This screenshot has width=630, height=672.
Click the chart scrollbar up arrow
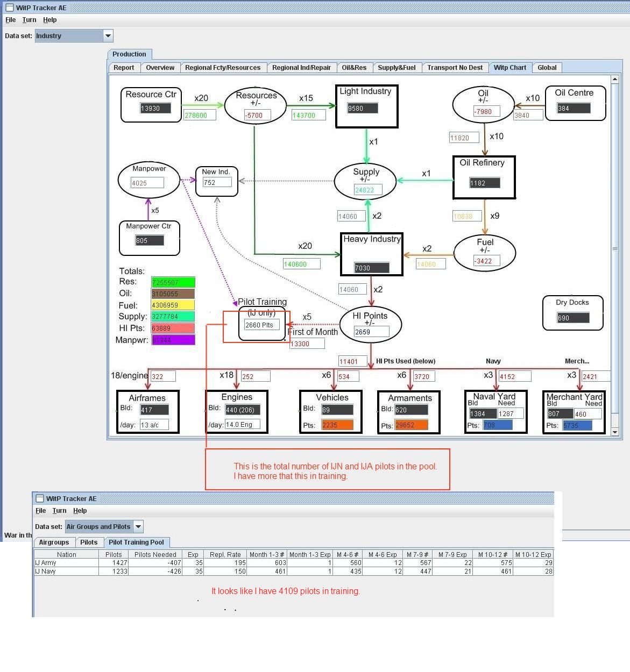click(x=615, y=80)
